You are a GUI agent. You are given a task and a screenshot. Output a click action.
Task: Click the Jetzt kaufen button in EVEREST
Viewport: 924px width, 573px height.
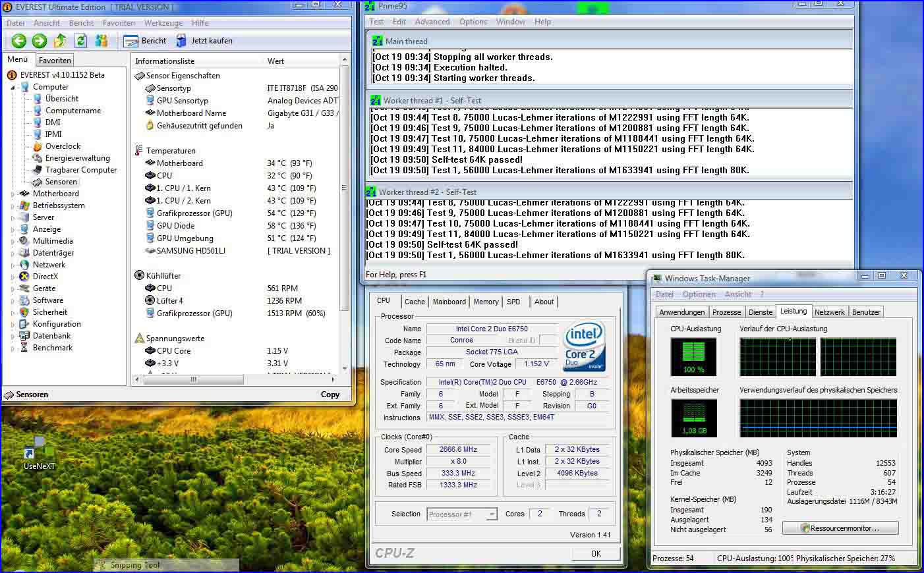tap(204, 41)
